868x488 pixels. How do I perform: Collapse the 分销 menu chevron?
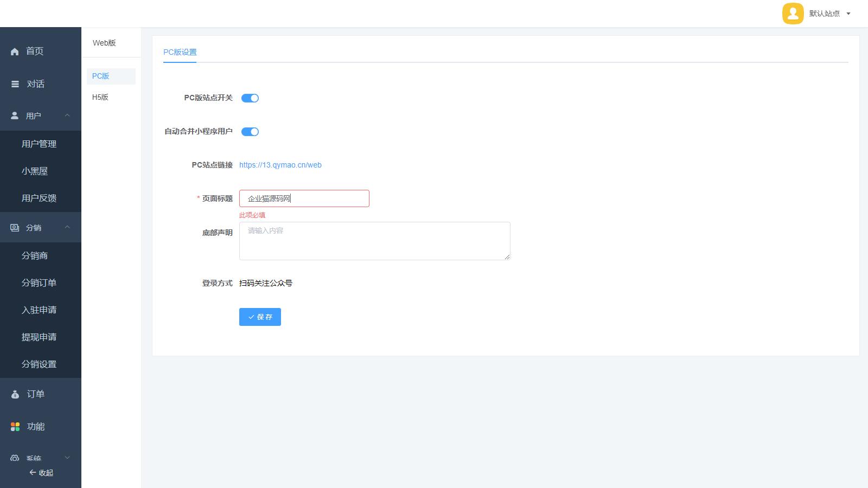click(67, 228)
